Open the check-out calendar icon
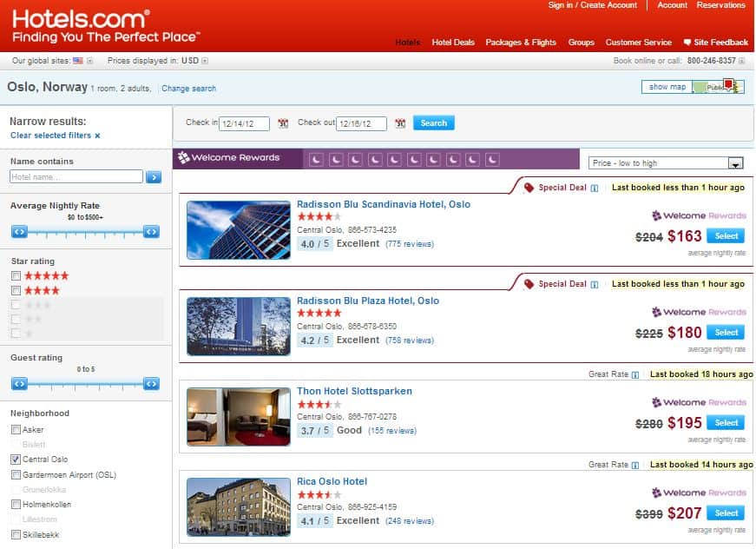Screen dimensions: 756x549 point(400,123)
